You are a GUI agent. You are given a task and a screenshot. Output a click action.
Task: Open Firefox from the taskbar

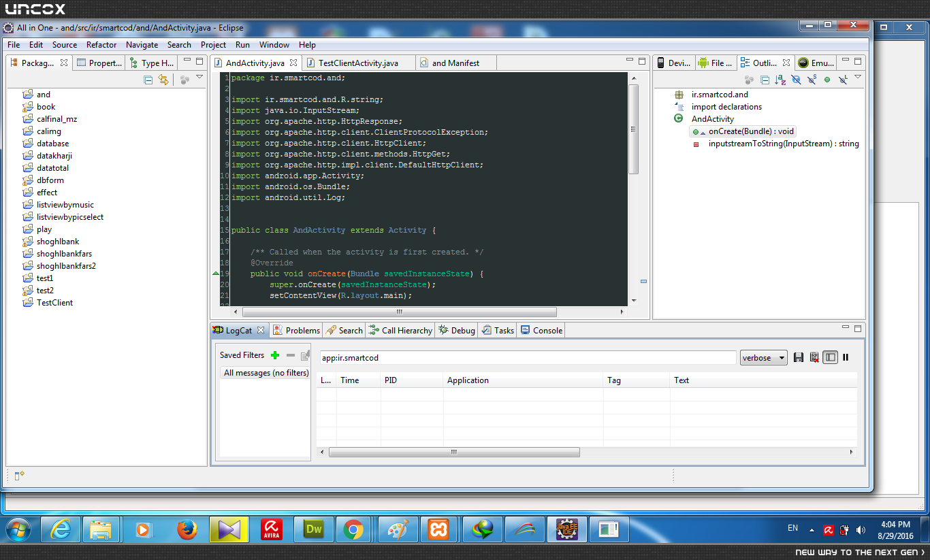coord(187,529)
